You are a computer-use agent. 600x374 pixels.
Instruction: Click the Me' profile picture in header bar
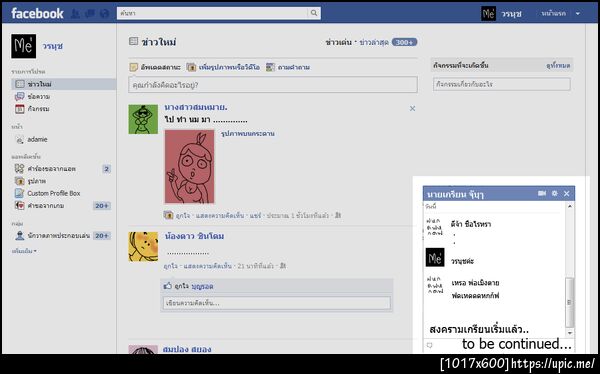click(488, 13)
